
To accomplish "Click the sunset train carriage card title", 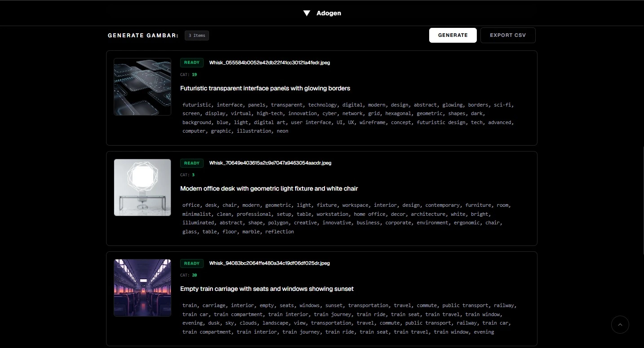I will click(267, 289).
